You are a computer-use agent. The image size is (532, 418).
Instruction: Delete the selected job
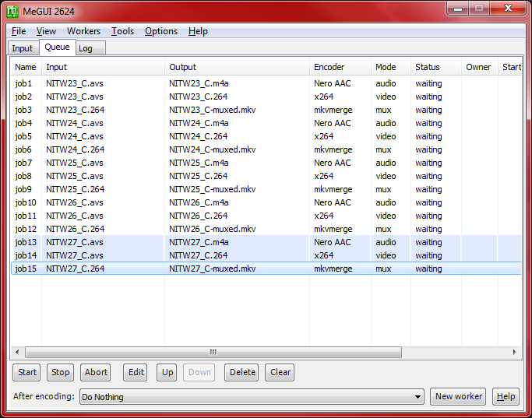pos(242,372)
